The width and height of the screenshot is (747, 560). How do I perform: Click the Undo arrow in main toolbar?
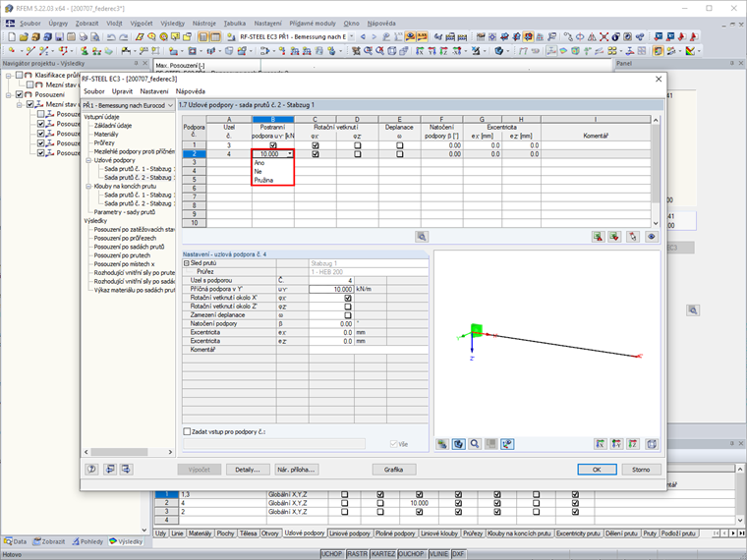(x=111, y=36)
